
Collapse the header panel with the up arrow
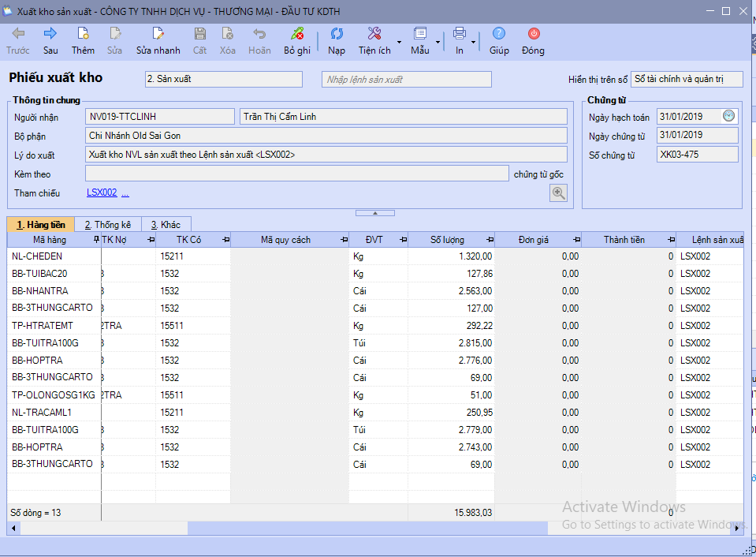coord(375,213)
